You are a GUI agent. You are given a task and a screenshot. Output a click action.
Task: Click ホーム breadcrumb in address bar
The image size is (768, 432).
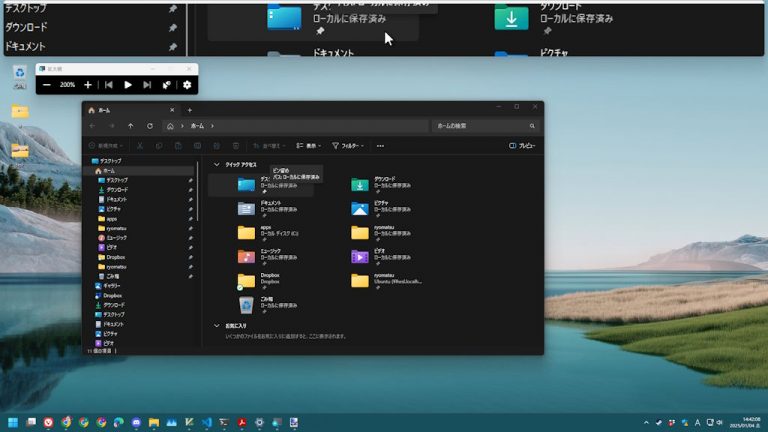[x=197, y=126]
